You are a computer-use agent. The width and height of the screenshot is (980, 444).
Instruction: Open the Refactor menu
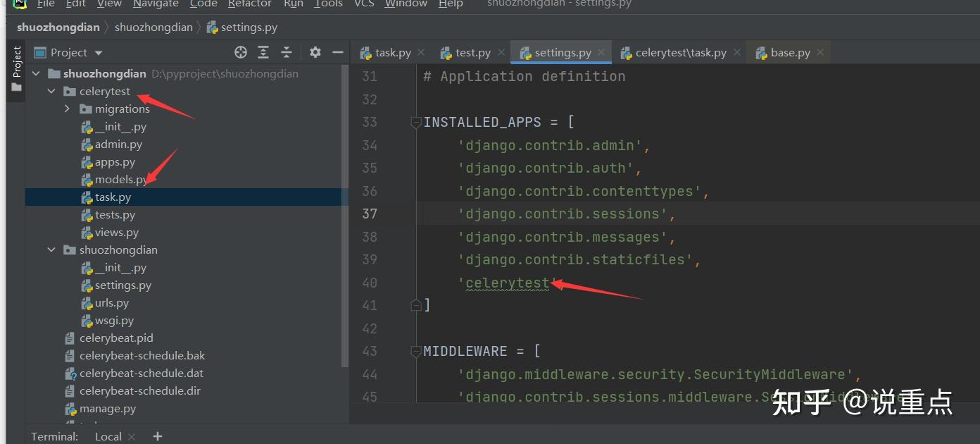click(x=250, y=4)
